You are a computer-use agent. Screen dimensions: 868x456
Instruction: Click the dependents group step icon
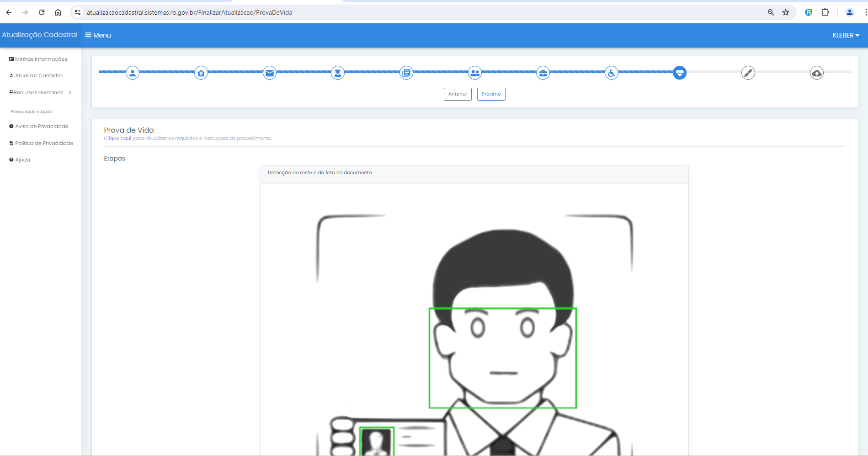pyautogui.click(x=475, y=73)
